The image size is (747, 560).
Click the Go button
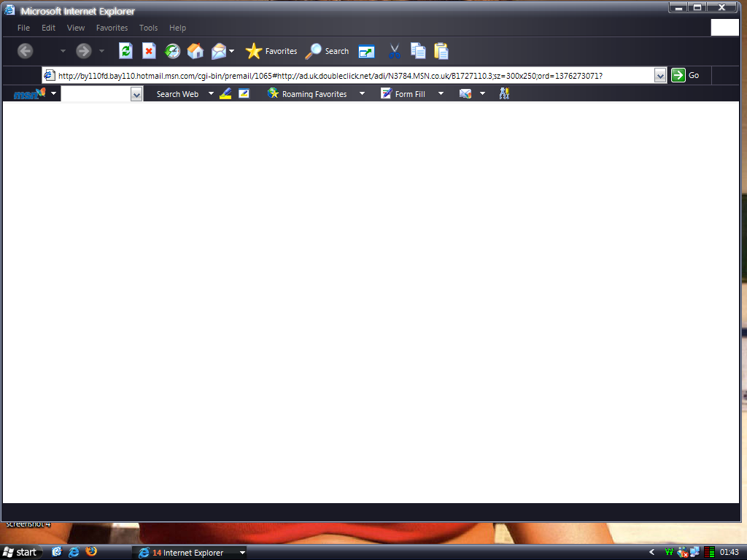(686, 75)
